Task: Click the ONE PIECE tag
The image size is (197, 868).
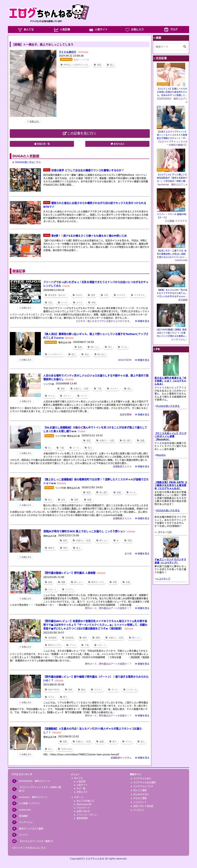Action: (x=52, y=690)
